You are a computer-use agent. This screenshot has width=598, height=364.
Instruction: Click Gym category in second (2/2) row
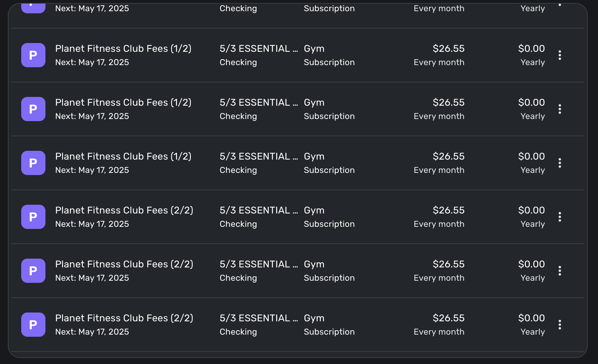pos(314,264)
